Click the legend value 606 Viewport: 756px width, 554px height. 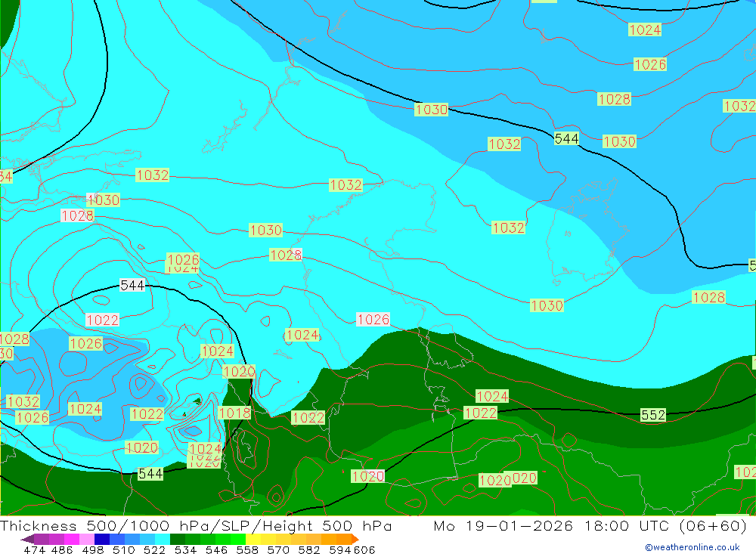tap(364, 549)
